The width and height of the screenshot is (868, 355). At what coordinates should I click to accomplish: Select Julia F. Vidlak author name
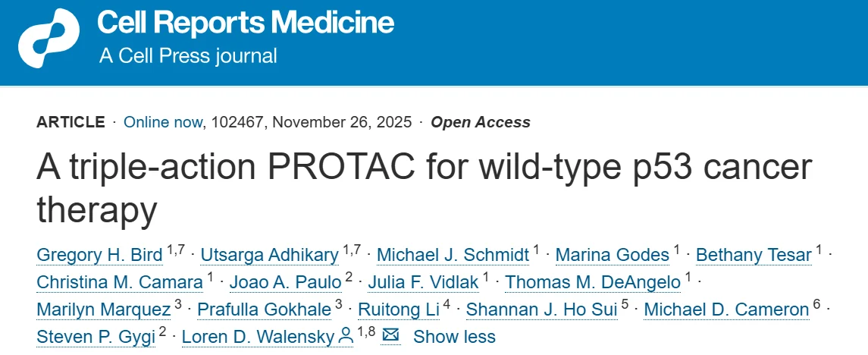click(423, 282)
